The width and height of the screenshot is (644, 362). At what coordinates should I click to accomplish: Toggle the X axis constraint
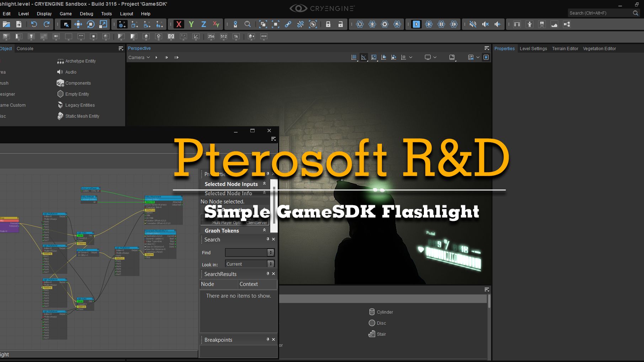click(179, 24)
